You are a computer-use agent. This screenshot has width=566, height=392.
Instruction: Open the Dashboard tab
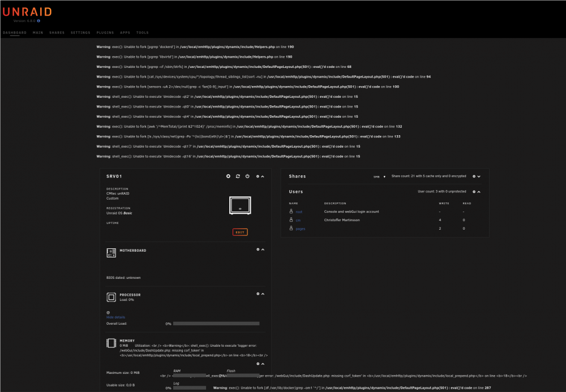pos(15,33)
